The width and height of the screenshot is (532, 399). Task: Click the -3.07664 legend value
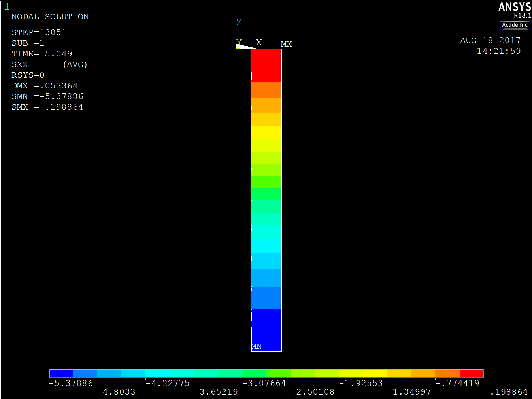pyautogui.click(x=264, y=383)
